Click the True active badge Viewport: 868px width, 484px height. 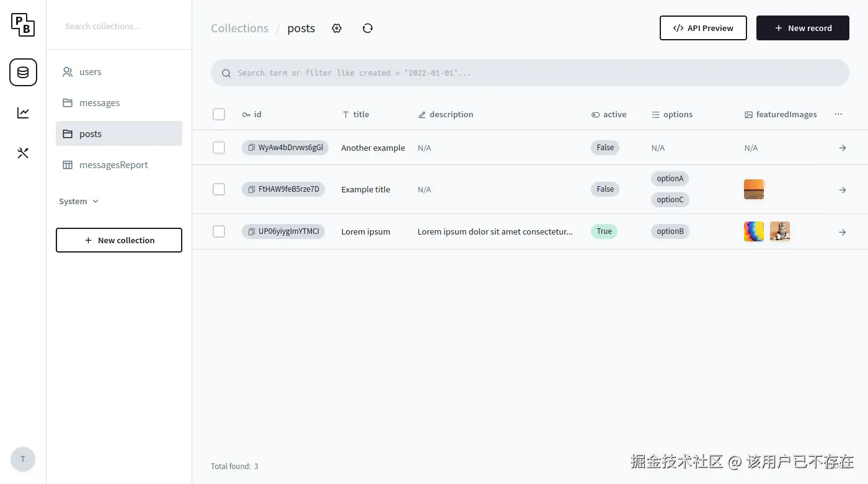click(x=604, y=231)
